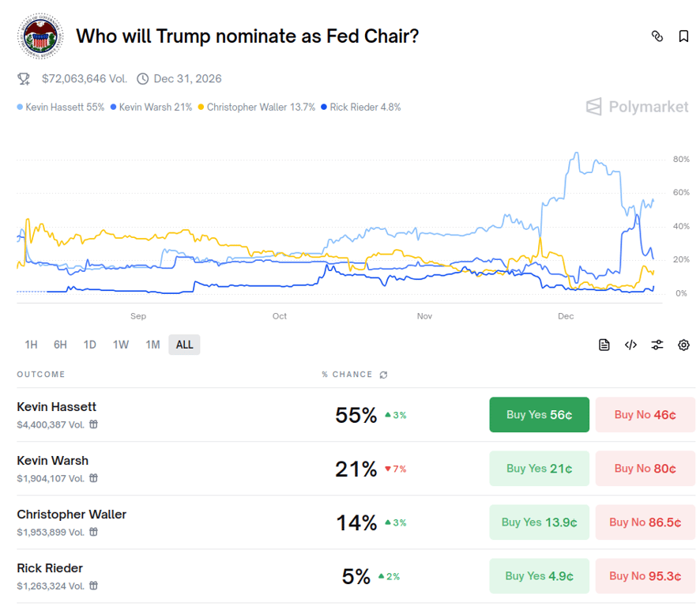Switch chart timeframe to 1D
Screen dimensions: 700x607
coord(89,345)
